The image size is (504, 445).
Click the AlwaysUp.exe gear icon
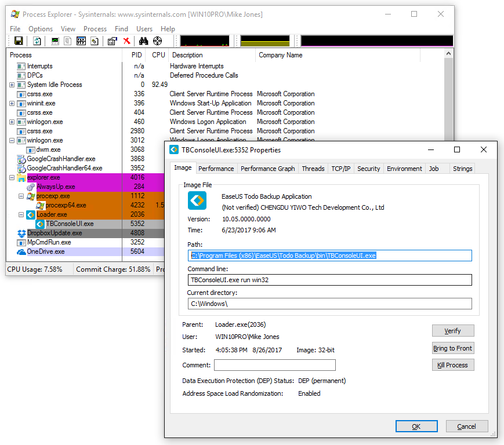(31, 187)
